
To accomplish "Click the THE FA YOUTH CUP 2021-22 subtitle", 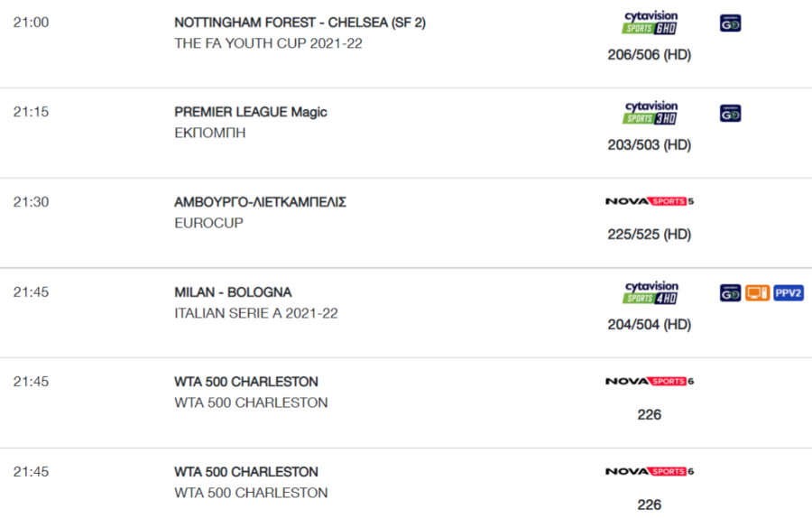I will 268,43.
